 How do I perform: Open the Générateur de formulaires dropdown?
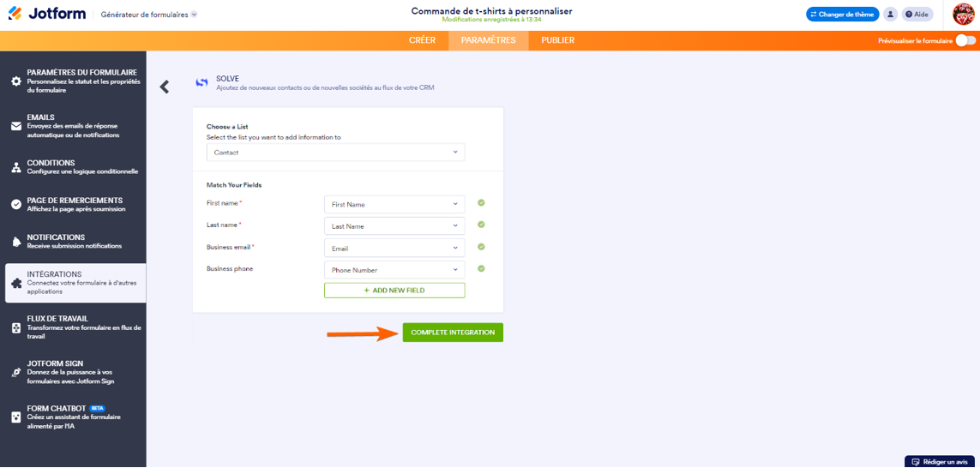[x=148, y=15]
